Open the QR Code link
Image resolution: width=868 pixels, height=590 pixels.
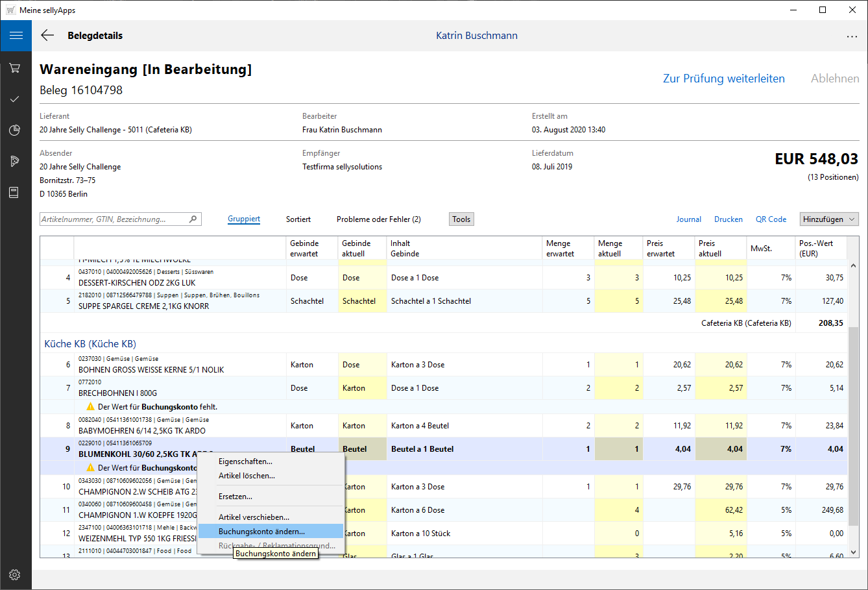click(771, 219)
